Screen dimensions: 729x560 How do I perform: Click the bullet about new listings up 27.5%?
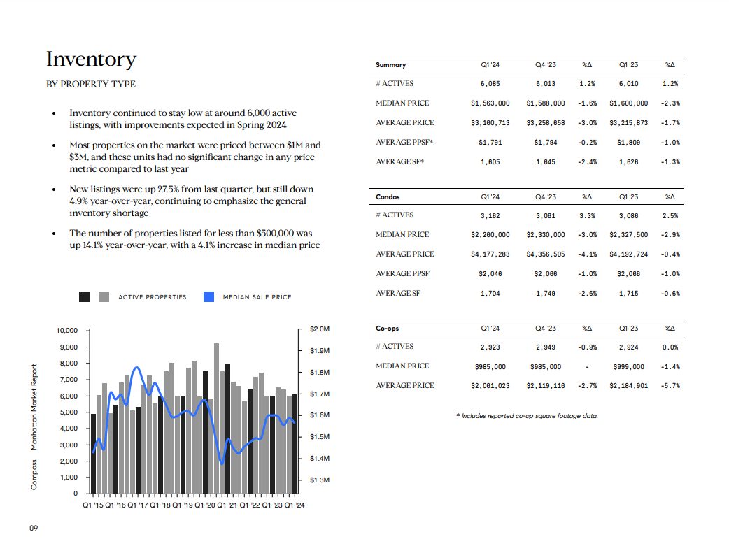tap(192, 201)
